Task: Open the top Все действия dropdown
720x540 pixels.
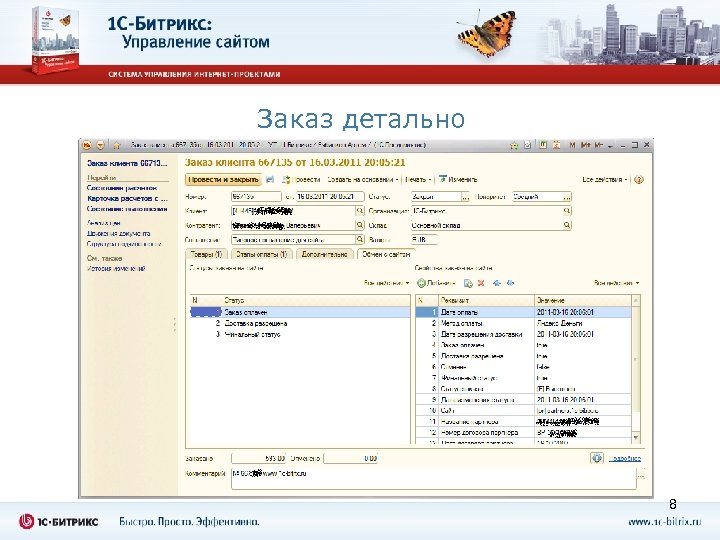Action: click(x=605, y=180)
